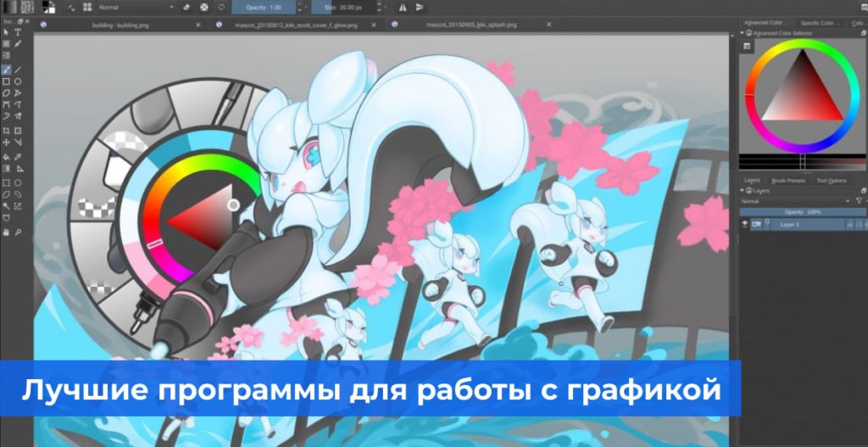Select the Calligraphy tool
Screen dimensions: 868x447
click(x=18, y=43)
